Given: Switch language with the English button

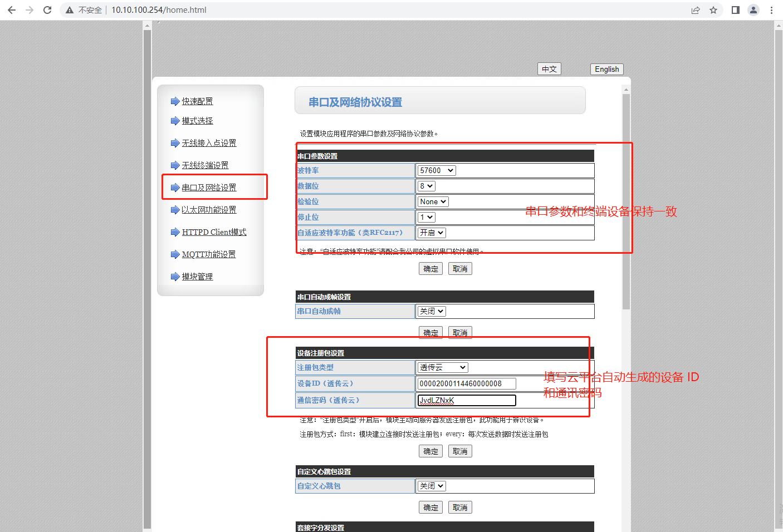Looking at the screenshot, I should [x=606, y=69].
